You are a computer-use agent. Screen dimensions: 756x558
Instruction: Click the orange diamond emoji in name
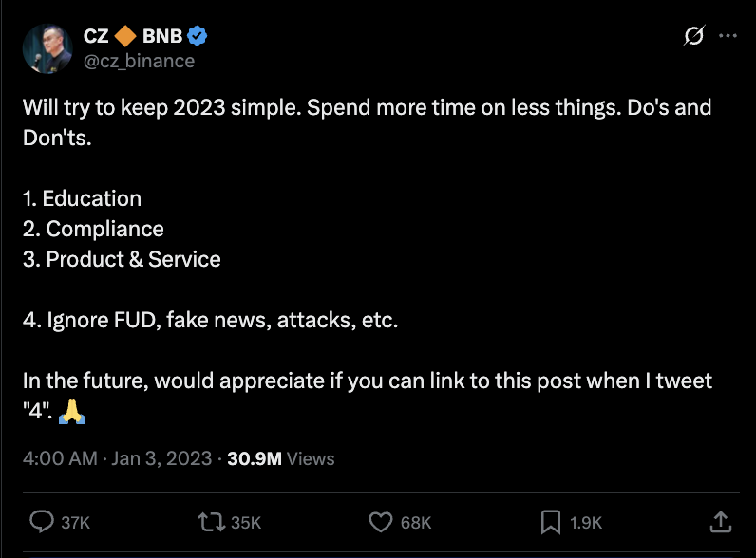point(125,36)
